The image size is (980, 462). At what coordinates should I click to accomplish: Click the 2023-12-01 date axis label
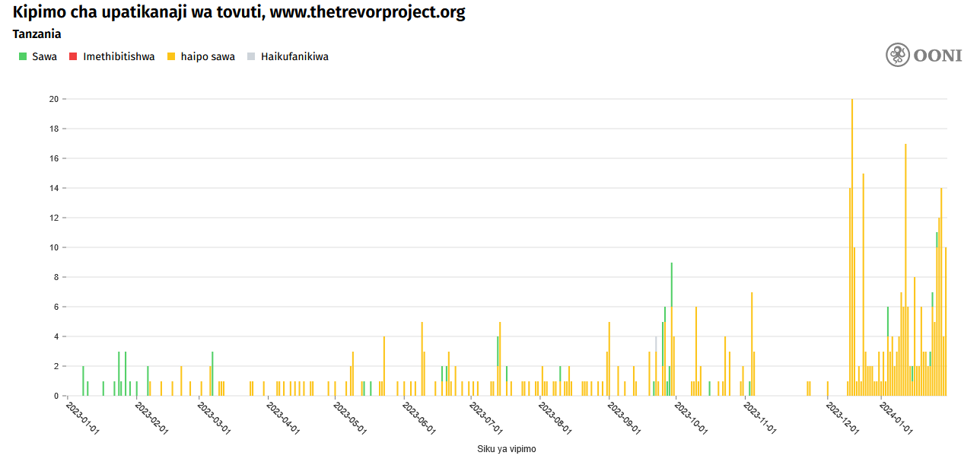coord(843,419)
